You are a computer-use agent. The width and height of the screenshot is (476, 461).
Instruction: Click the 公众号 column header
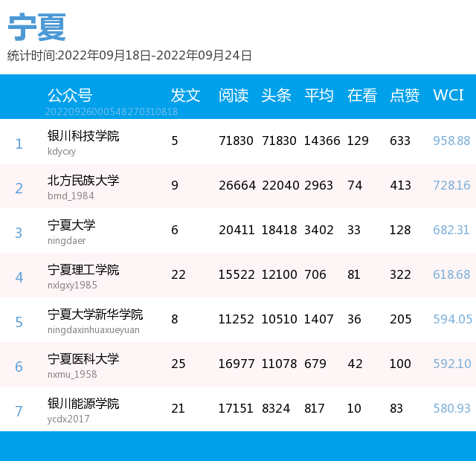click(70, 95)
